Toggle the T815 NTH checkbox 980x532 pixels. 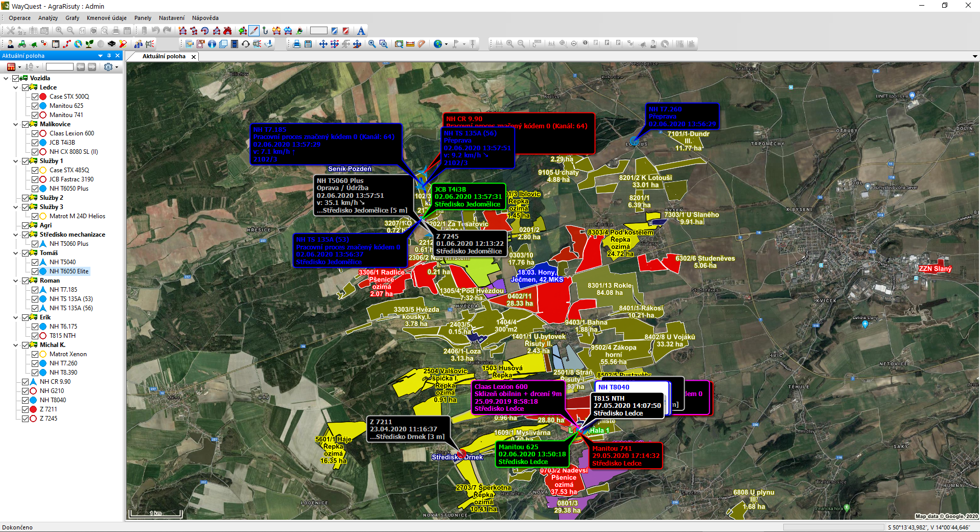pyautogui.click(x=35, y=336)
